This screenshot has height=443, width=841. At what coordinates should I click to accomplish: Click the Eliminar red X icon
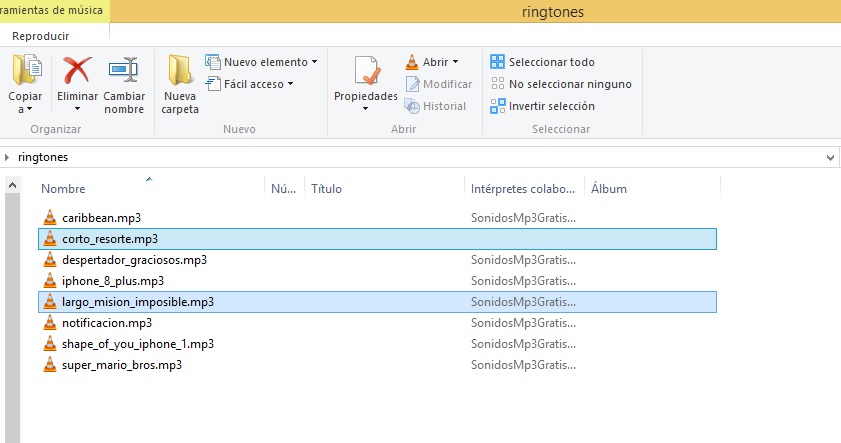(x=77, y=72)
